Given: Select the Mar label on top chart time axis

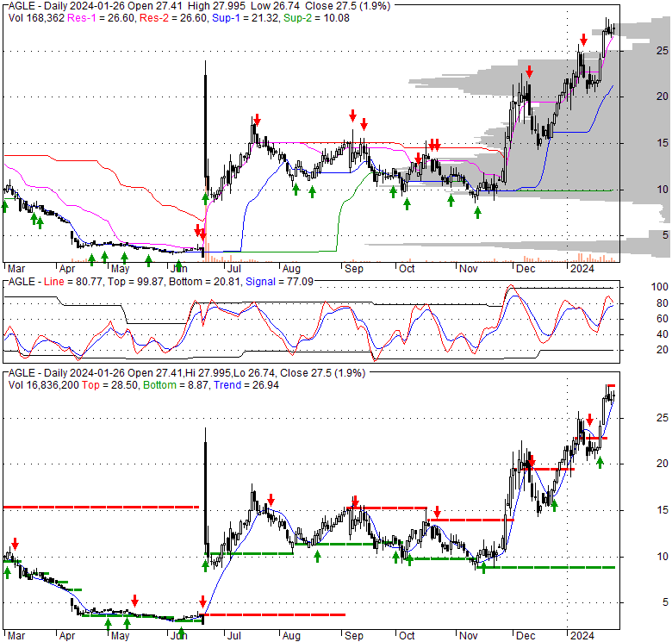Looking at the screenshot, I should coord(16,269).
